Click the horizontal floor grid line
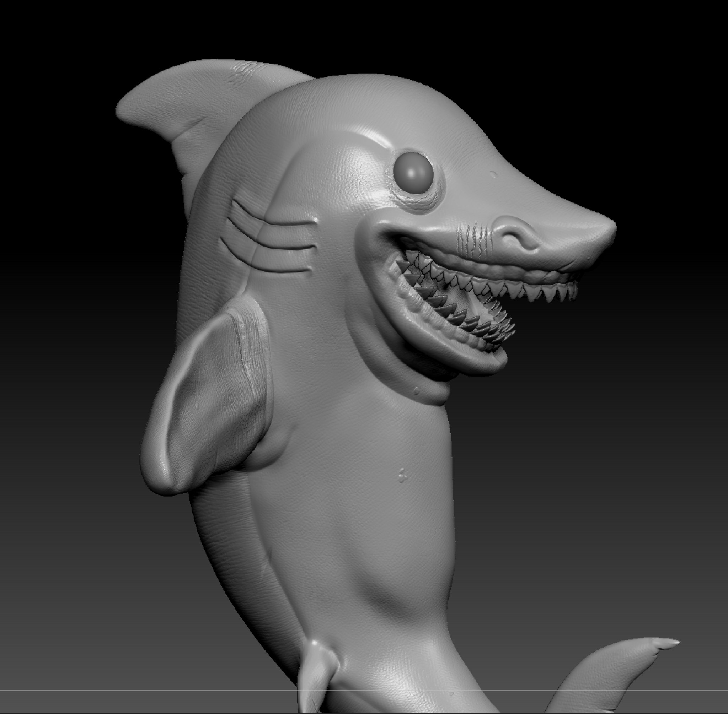The image size is (728, 714). 113,690
